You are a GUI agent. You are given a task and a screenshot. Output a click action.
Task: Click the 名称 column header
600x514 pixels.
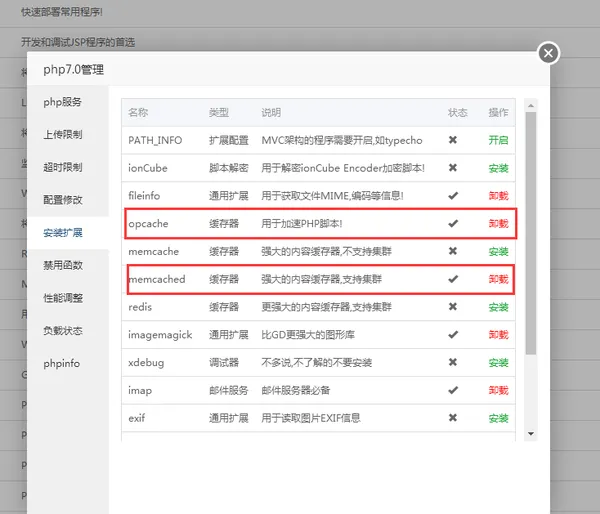tap(138, 113)
